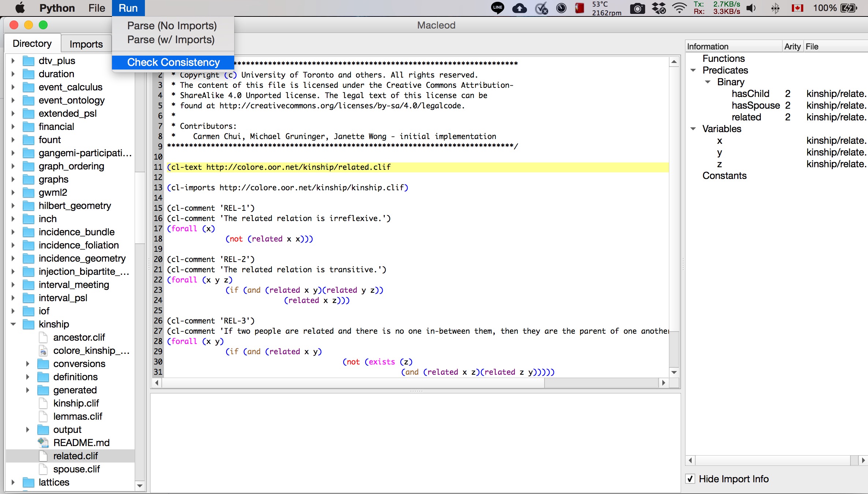The height and width of the screenshot is (494, 868).
Task: Choose Parse (w/ Imports) menu entry
Action: [171, 40]
